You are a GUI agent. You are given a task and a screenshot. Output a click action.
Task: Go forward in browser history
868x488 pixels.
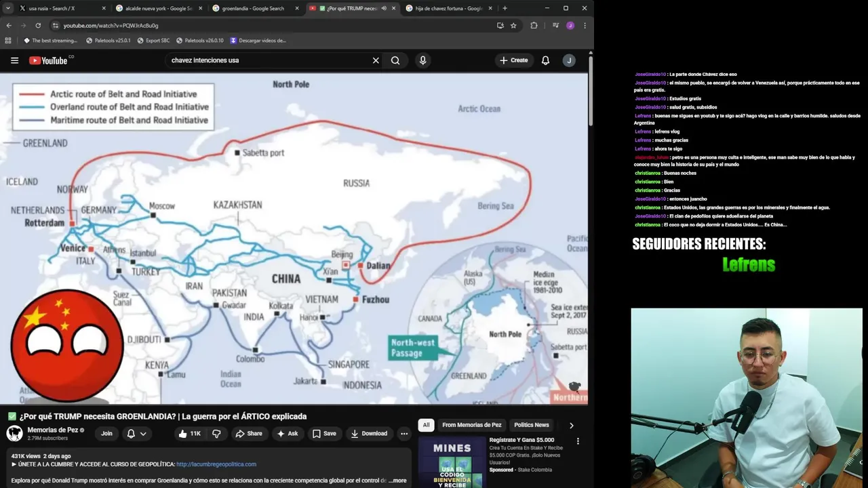[23, 26]
